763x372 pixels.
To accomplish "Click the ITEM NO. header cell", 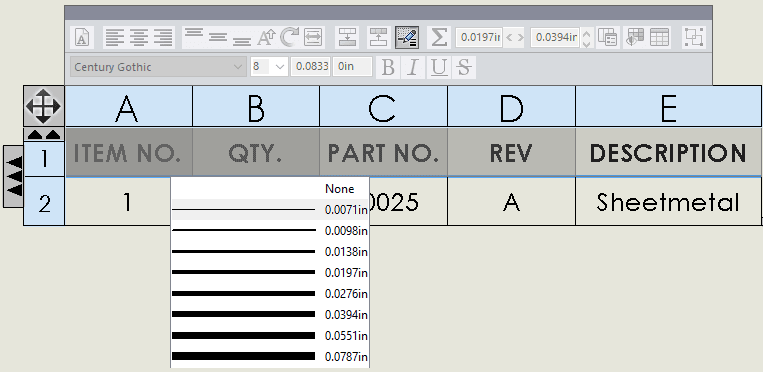I will click(x=128, y=152).
